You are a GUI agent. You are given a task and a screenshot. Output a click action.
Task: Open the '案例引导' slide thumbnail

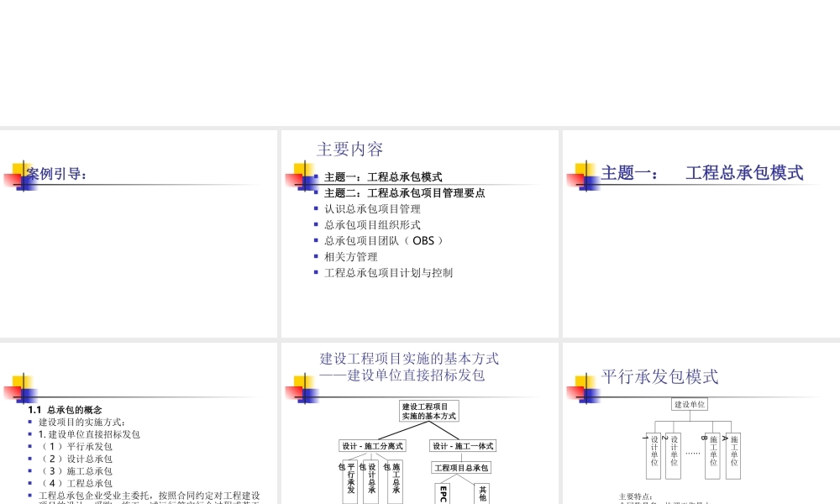tap(139, 234)
